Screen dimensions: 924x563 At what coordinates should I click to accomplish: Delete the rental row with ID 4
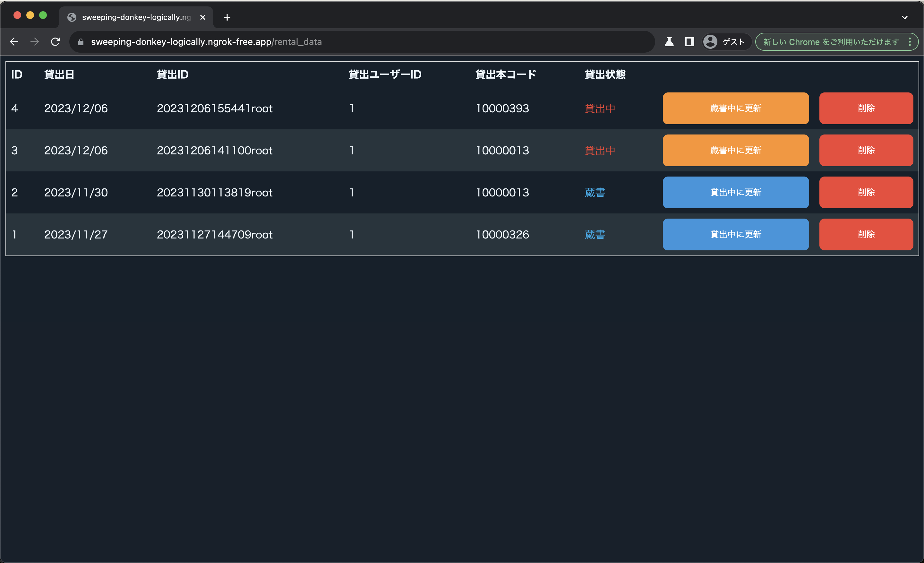[x=866, y=108]
